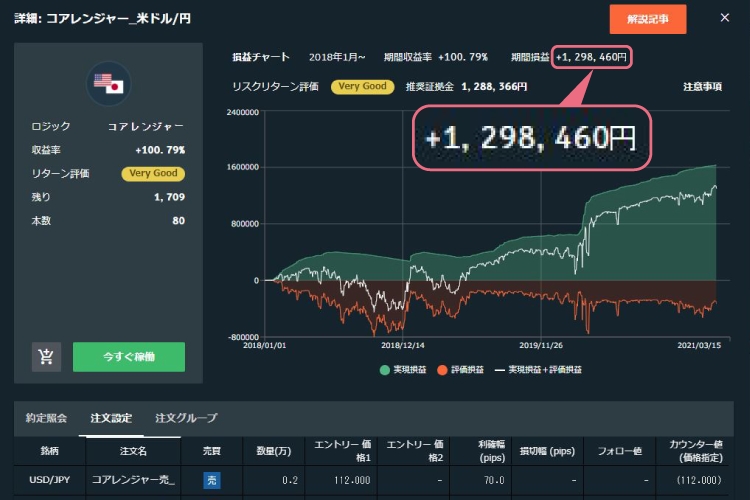Click the 利確幅 (pips) column header
The image size is (750, 500).
tap(492, 451)
